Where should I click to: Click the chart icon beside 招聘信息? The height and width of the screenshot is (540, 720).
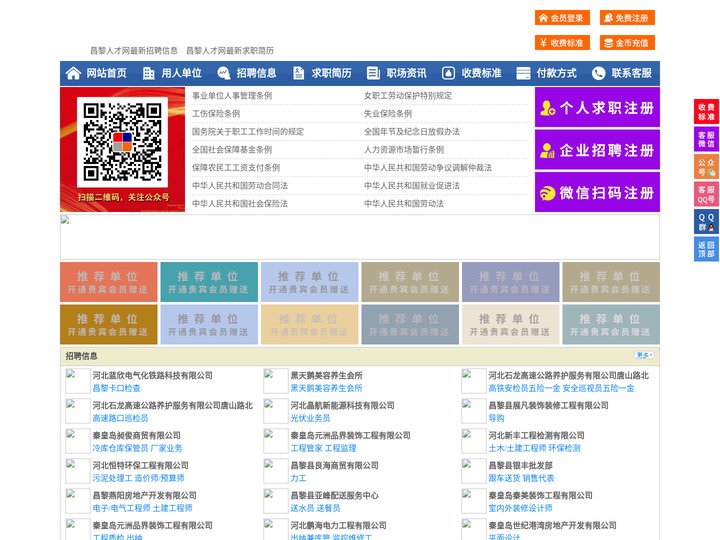click(x=223, y=73)
